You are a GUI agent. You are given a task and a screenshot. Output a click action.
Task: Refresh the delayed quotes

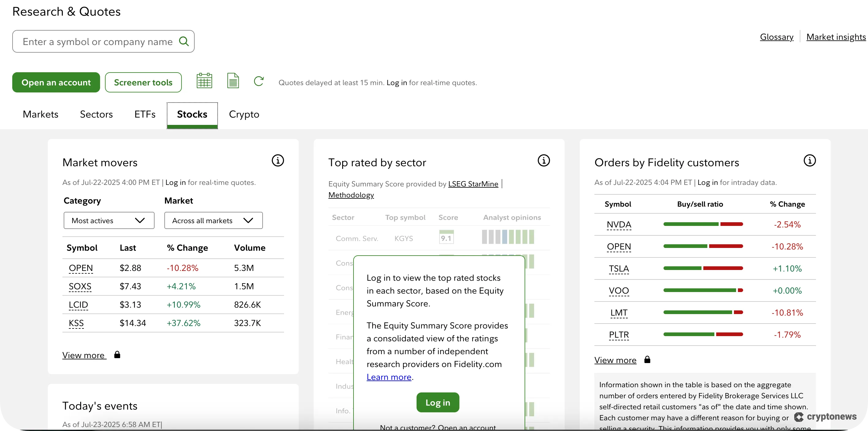click(x=259, y=81)
